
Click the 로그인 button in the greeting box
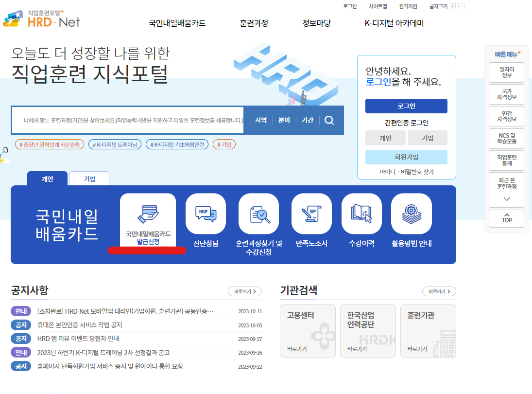(406, 106)
